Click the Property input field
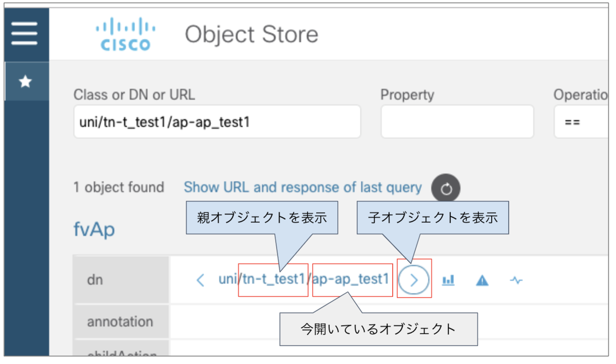 point(457,122)
